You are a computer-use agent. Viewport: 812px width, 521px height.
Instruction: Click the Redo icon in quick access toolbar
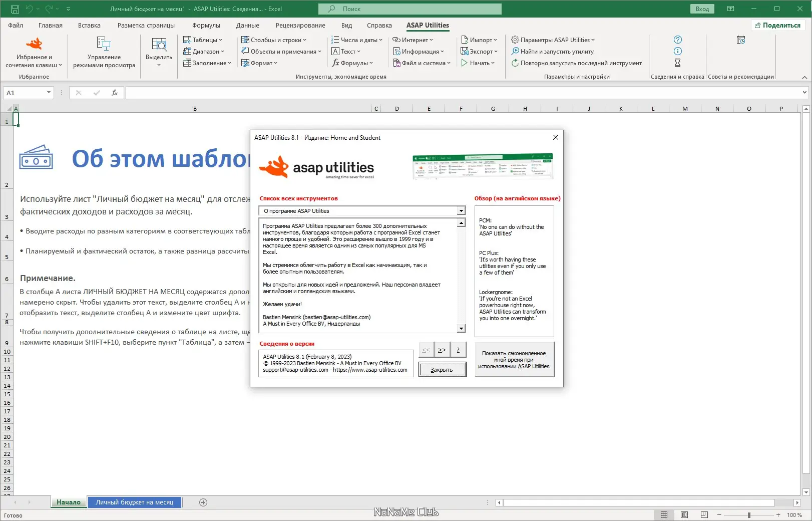[x=49, y=9]
